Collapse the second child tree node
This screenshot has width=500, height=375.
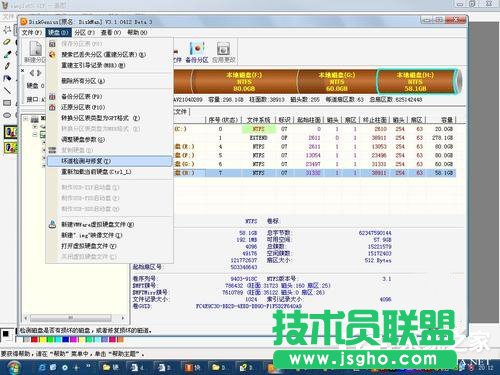point(35,134)
